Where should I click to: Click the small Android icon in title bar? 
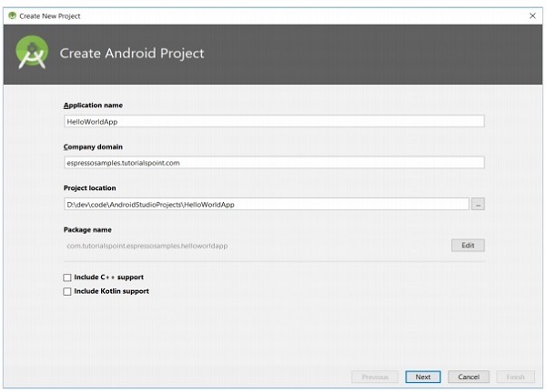click(x=11, y=15)
